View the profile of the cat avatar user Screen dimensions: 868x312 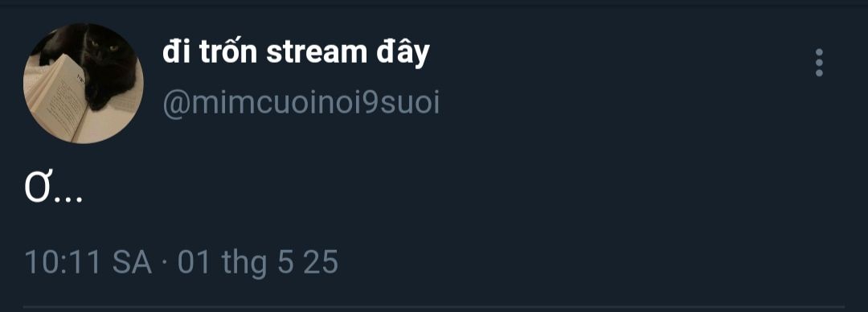(83, 83)
